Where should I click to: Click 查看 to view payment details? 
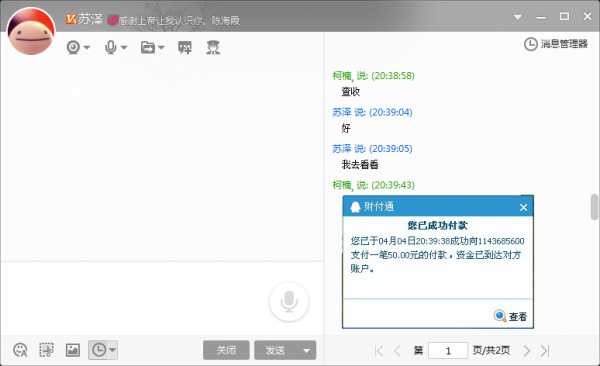click(518, 317)
